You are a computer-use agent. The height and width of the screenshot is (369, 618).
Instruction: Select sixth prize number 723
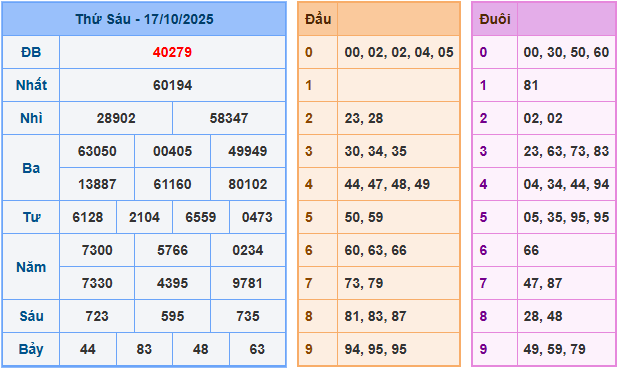(x=97, y=316)
